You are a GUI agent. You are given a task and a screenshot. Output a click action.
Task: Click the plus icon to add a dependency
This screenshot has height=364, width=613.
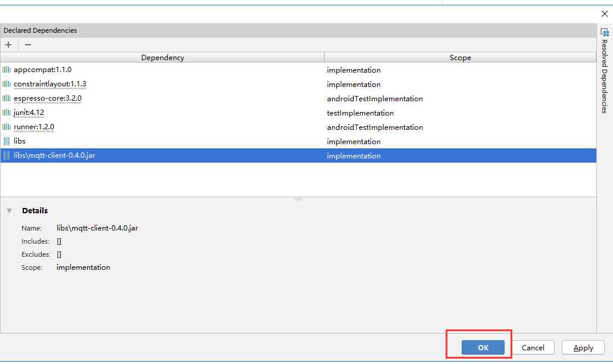(x=8, y=45)
